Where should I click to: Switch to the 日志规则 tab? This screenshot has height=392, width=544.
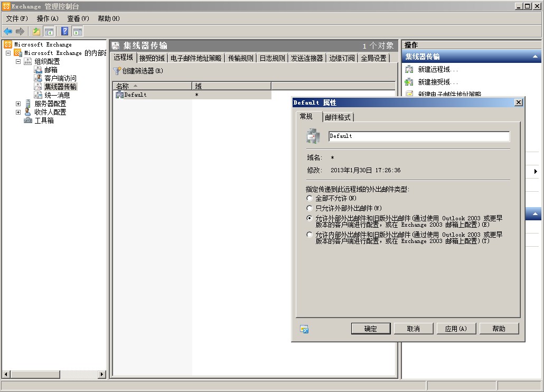coord(273,58)
